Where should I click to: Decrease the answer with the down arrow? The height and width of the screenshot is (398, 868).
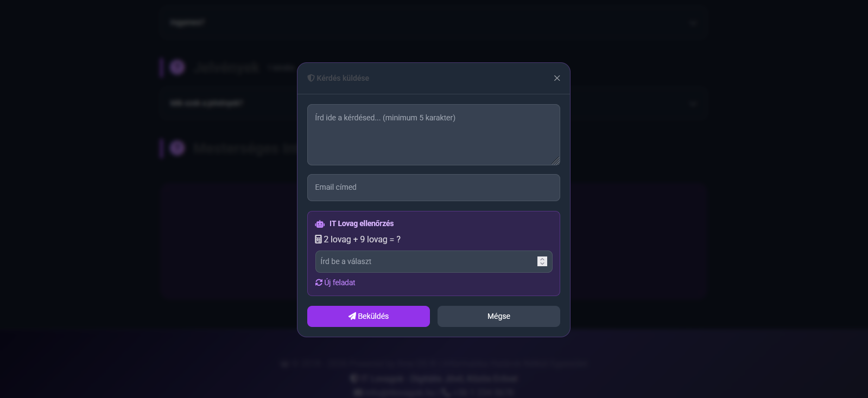pos(542,264)
